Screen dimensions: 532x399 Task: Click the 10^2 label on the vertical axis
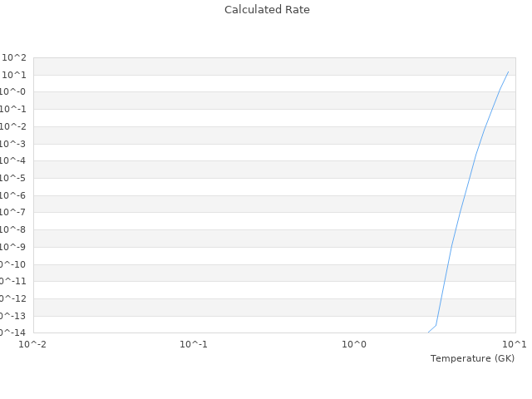pyautogui.click(x=14, y=57)
